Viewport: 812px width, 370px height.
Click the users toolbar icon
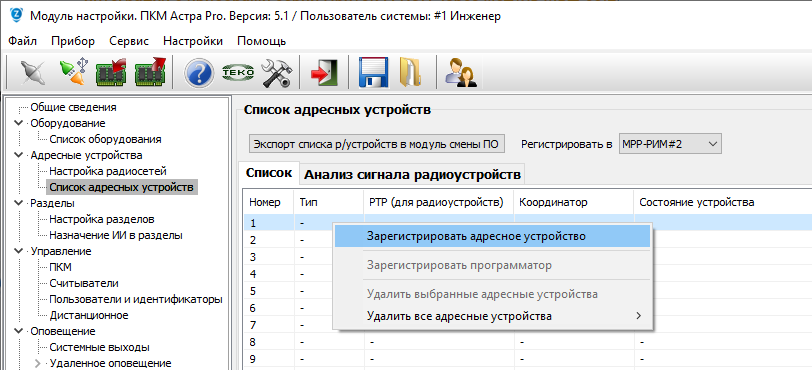[x=460, y=73]
